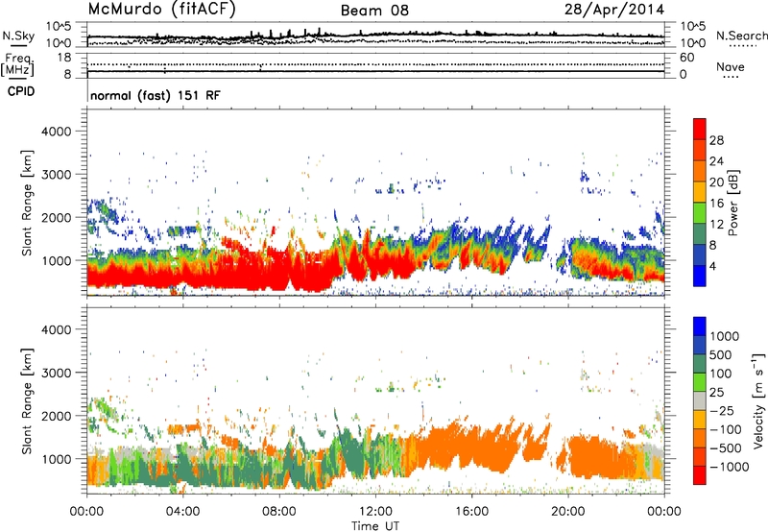Click the dark green 100-500 velocity swatch
This screenshot has width=768, height=532.
[x=700, y=364]
